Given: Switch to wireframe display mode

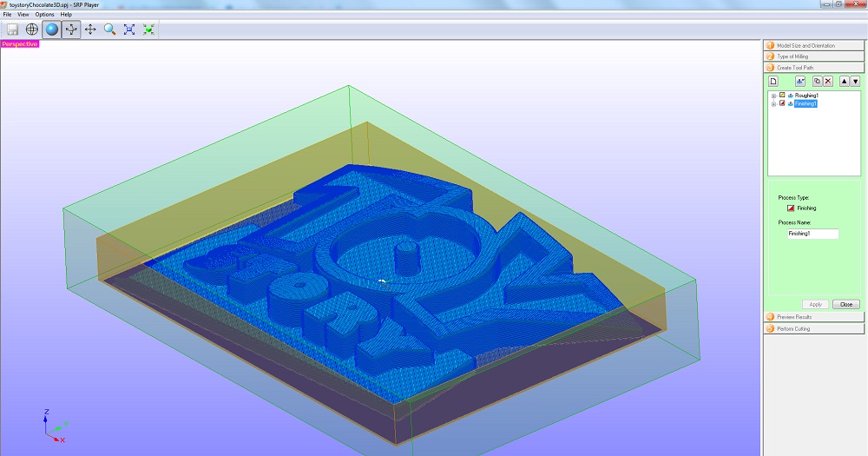Looking at the screenshot, I should pos(32,30).
